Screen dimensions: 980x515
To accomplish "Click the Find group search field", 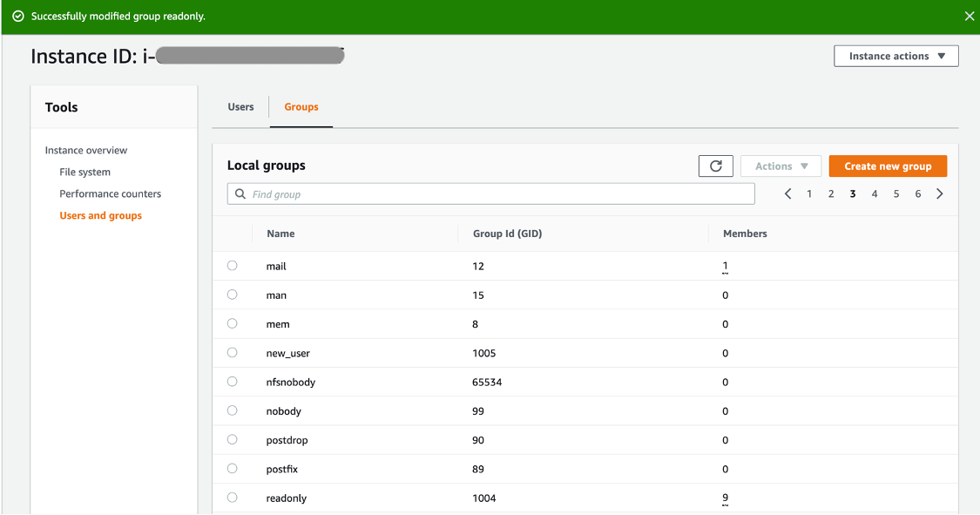I will [x=490, y=193].
